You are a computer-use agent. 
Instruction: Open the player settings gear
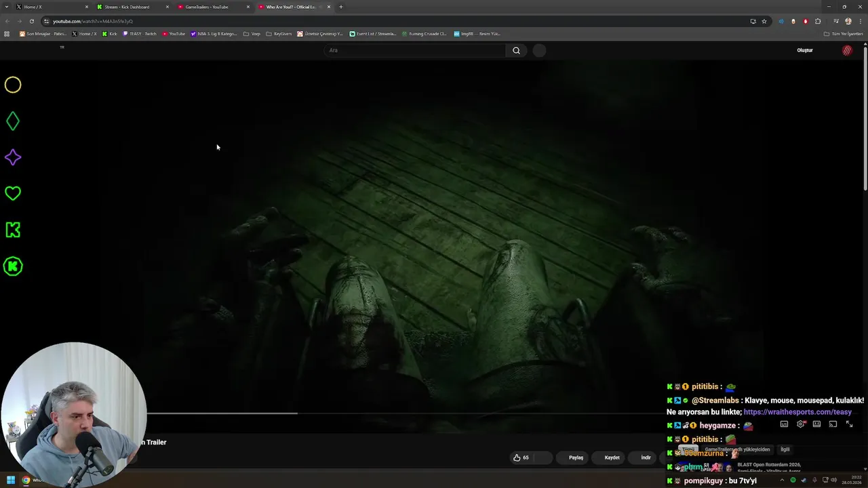coord(801,424)
